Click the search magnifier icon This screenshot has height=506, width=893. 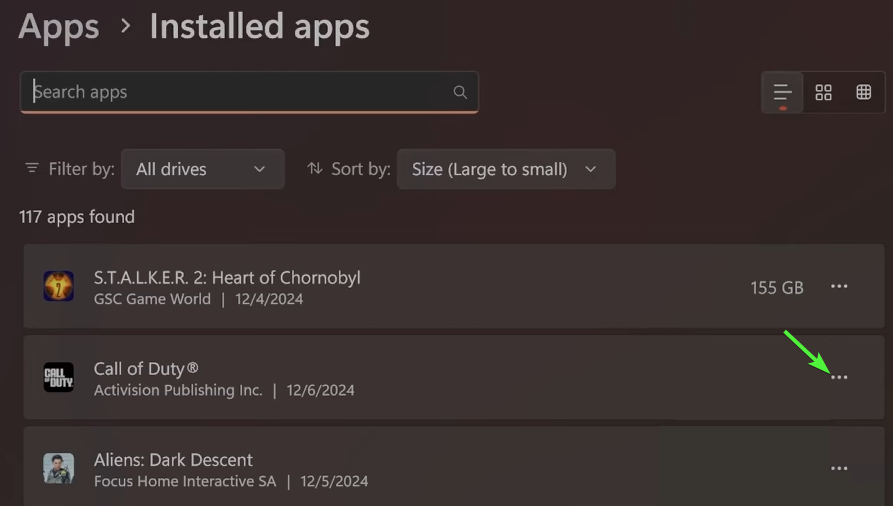click(x=460, y=92)
